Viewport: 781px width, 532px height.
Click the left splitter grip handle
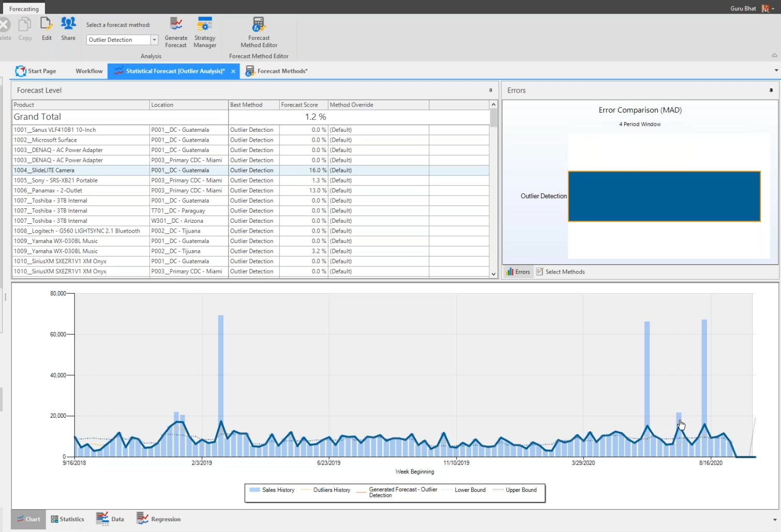click(5, 297)
